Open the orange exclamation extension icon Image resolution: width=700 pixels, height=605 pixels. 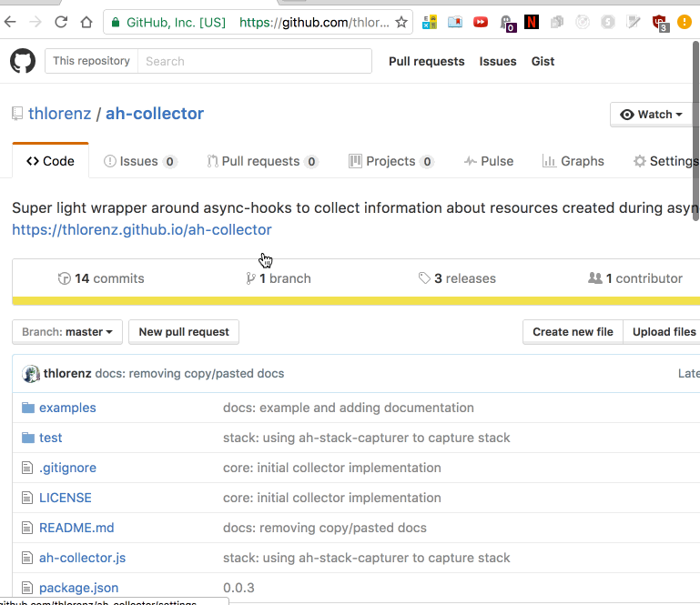tap(684, 22)
